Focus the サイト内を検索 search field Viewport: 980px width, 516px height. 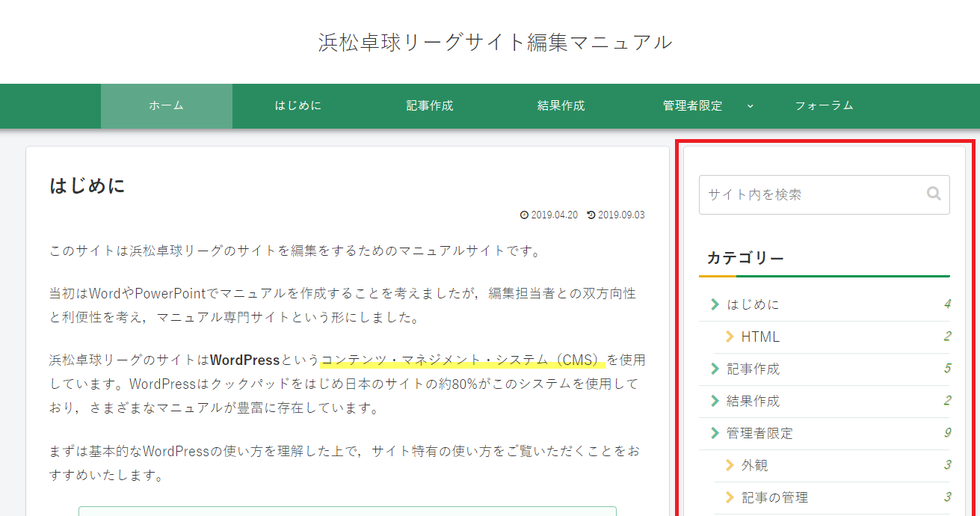point(811,194)
